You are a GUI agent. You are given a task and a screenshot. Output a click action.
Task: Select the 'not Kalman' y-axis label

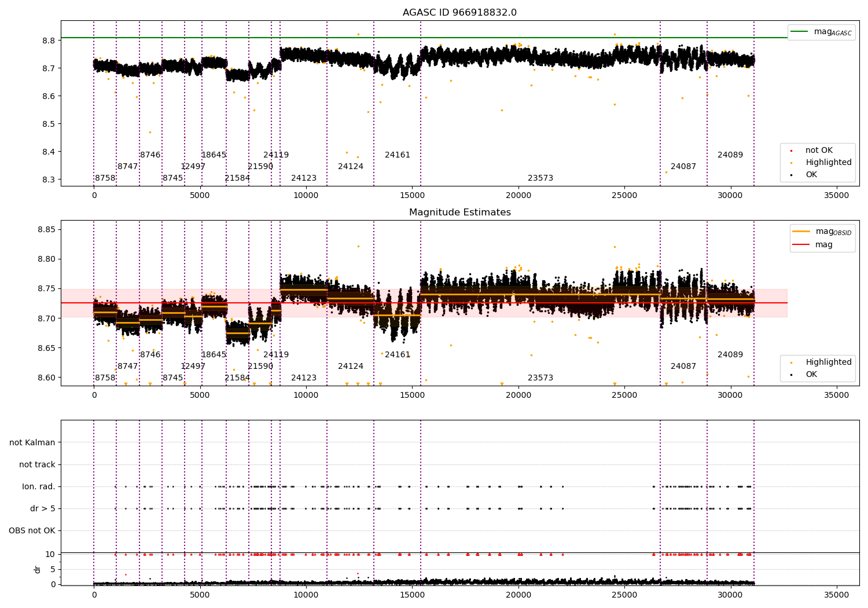(x=32, y=443)
